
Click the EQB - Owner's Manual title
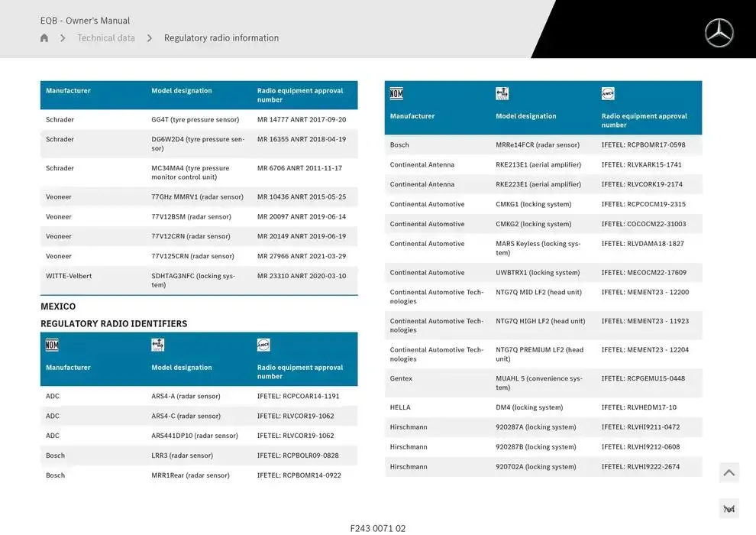click(85, 21)
